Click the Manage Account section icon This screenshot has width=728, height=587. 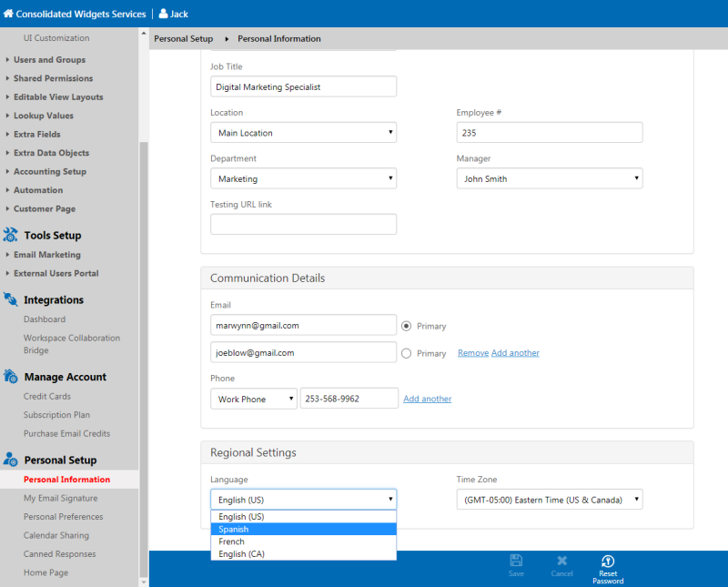(x=10, y=376)
